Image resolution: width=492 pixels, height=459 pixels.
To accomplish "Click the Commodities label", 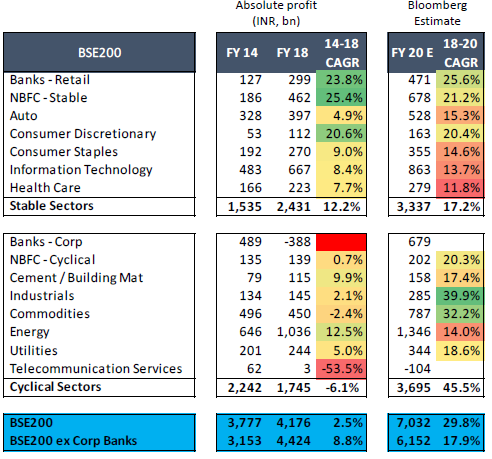I will click(50, 314).
